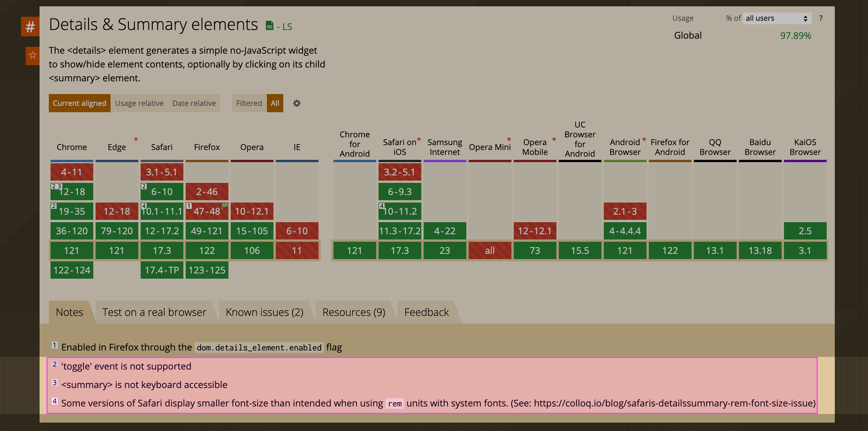This screenshot has width=868, height=431.
Task: Show Filtered browsers only
Action: tap(249, 103)
